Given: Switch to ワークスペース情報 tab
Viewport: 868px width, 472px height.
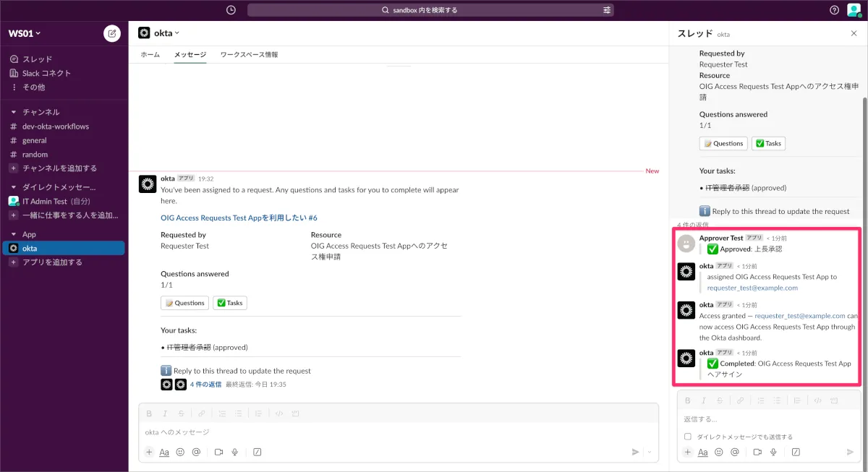Looking at the screenshot, I should pyautogui.click(x=249, y=55).
